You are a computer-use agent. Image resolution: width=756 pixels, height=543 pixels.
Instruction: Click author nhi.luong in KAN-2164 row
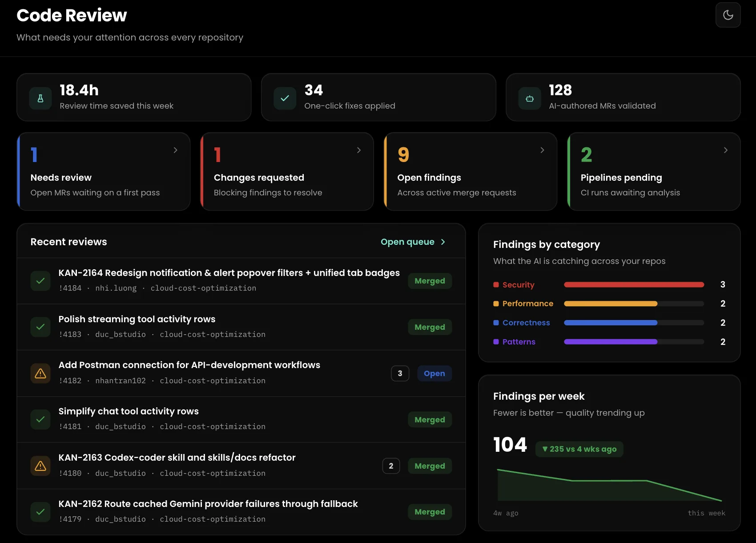pyautogui.click(x=116, y=288)
